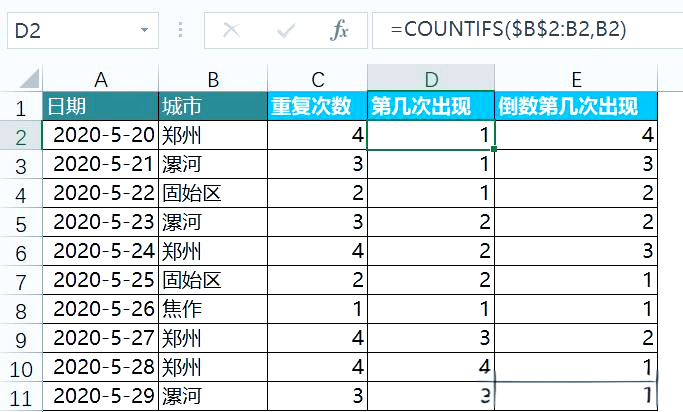Click cell C8 showing 1
Screen dimensions: 683x412
318,309
